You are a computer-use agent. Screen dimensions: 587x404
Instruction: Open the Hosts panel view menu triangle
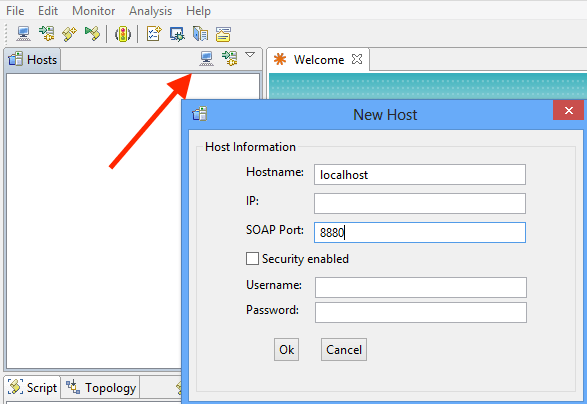point(250,55)
